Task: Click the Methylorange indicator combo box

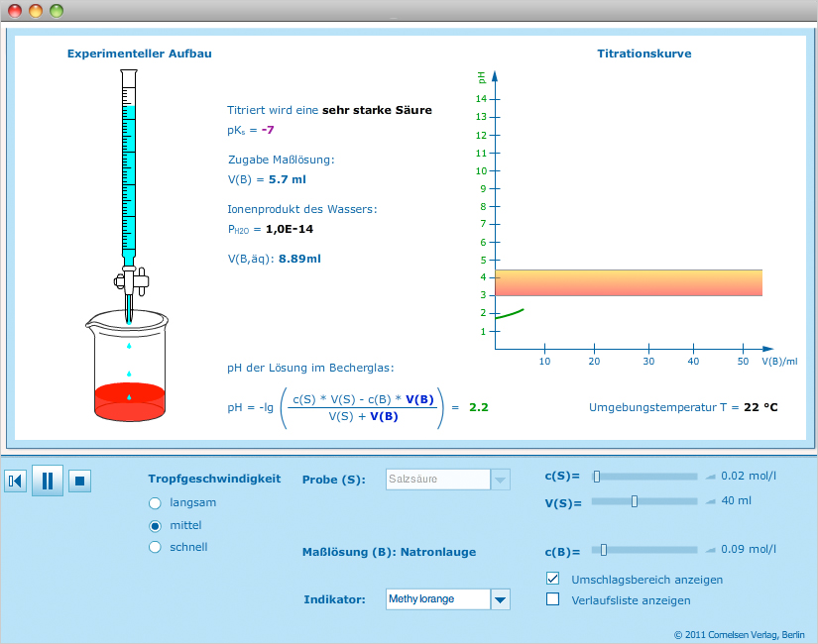Action: (x=437, y=599)
